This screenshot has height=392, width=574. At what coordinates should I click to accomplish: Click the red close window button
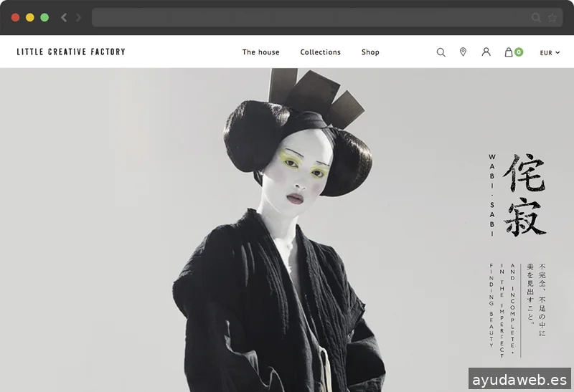point(15,17)
